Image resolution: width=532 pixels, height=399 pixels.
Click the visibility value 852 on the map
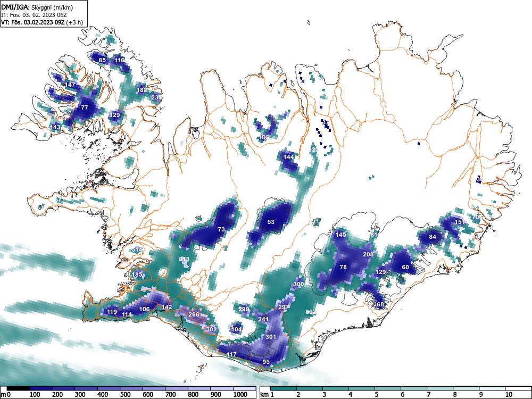pos(311,312)
